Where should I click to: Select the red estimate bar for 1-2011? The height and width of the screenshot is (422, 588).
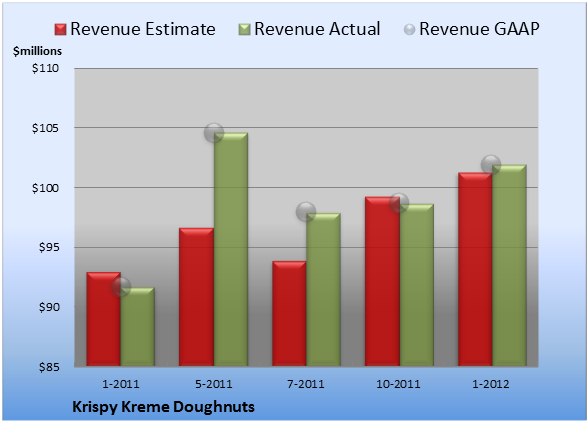[x=104, y=319]
